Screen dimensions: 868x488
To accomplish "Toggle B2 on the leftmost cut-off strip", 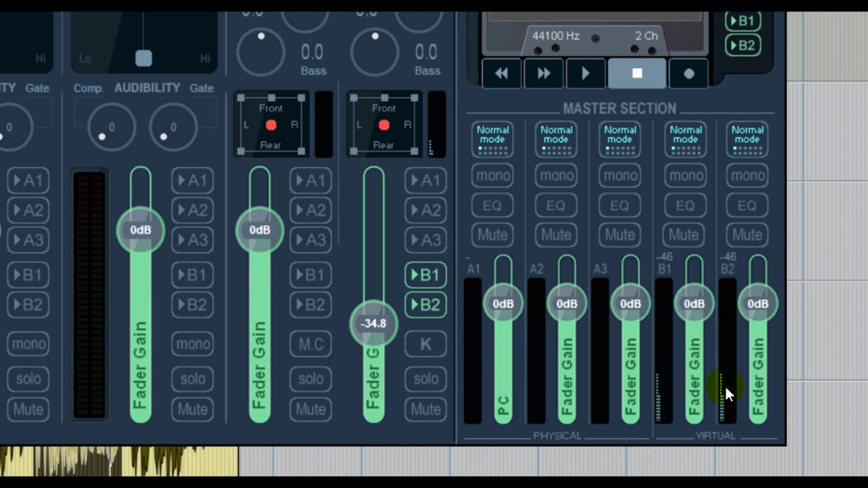I will [28, 305].
